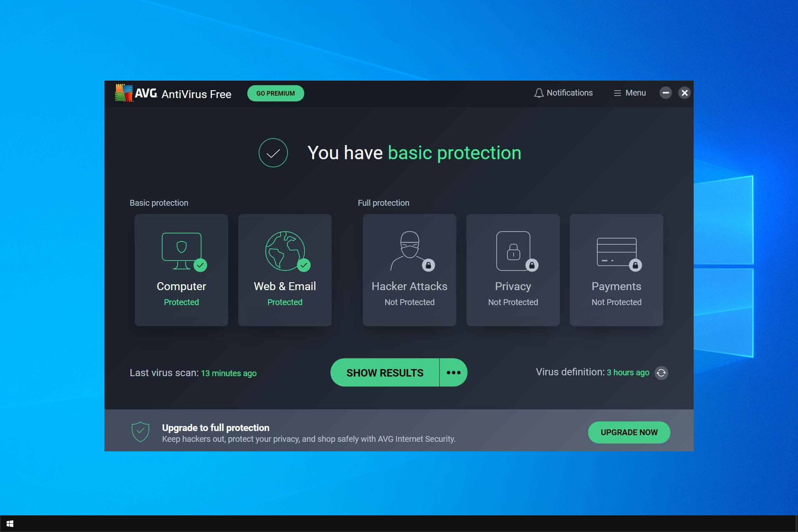Open the Computer protection tile icon
This screenshot has width=798, height=532.
(x=182, y=251)
